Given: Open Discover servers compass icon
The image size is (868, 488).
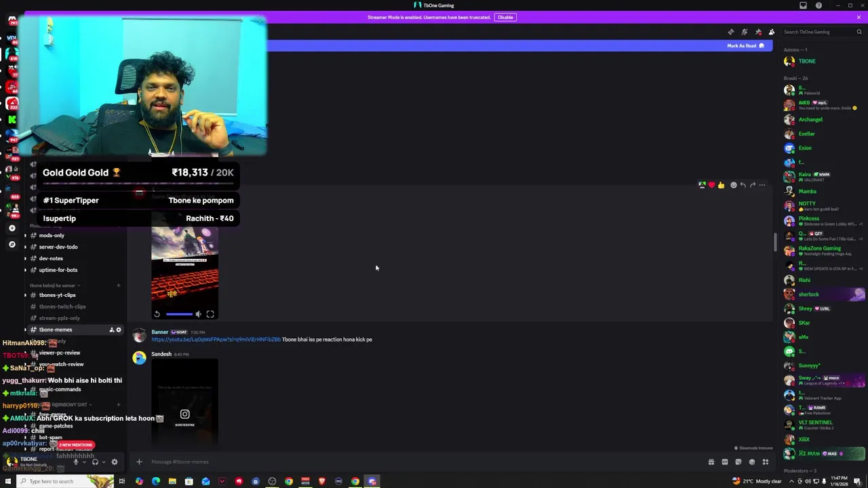Looking at the screenshot, I should pyautogui.click(x=12, y=244).
